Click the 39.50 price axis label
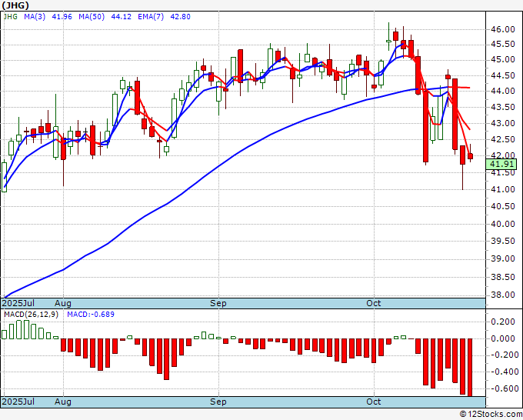Image resolution: width=523 pixels, height=420 pixels. (503, 242)
